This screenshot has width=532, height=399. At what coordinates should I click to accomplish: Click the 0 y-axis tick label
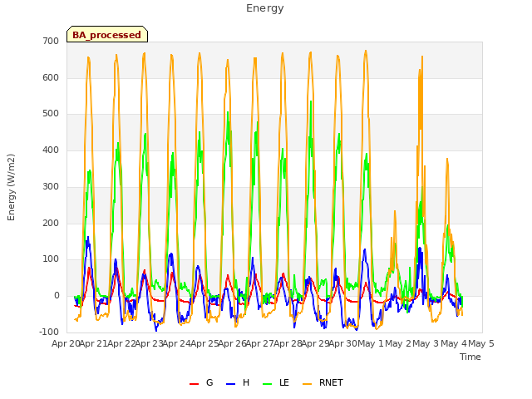(57, 296)
